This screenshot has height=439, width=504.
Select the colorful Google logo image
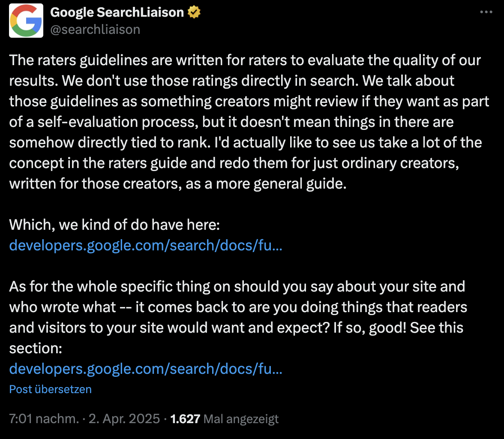[x=26, y=20]
